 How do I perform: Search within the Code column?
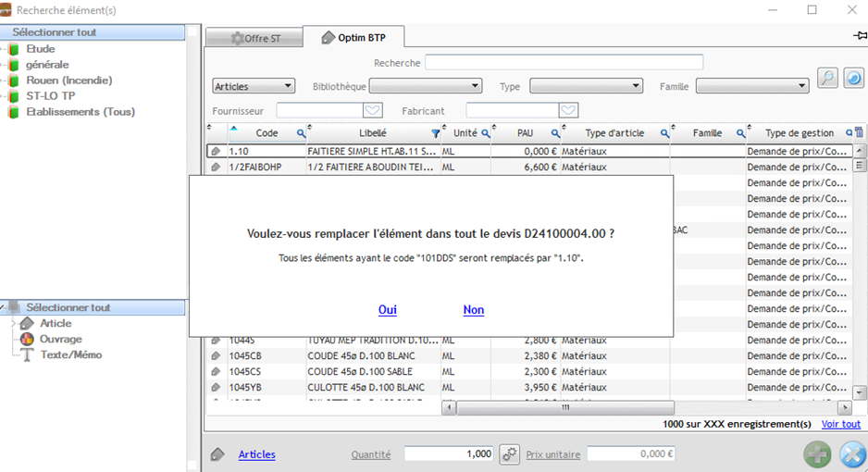tap(301, 133)
